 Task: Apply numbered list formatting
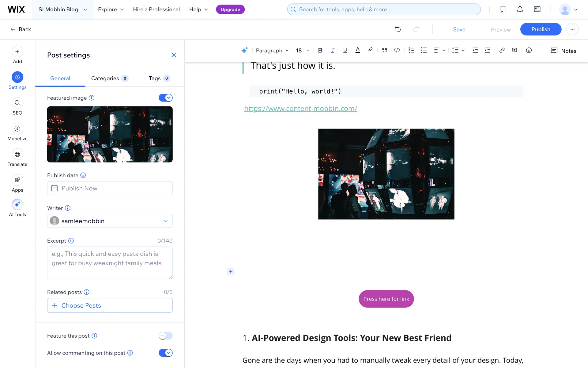coord(411,50)
